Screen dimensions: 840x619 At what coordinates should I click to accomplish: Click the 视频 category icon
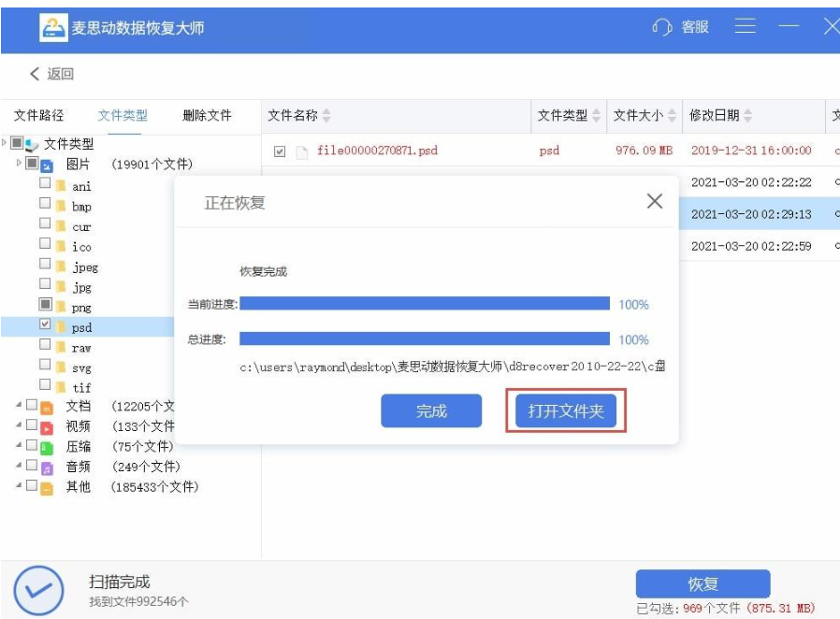click(x=47, y=428)
